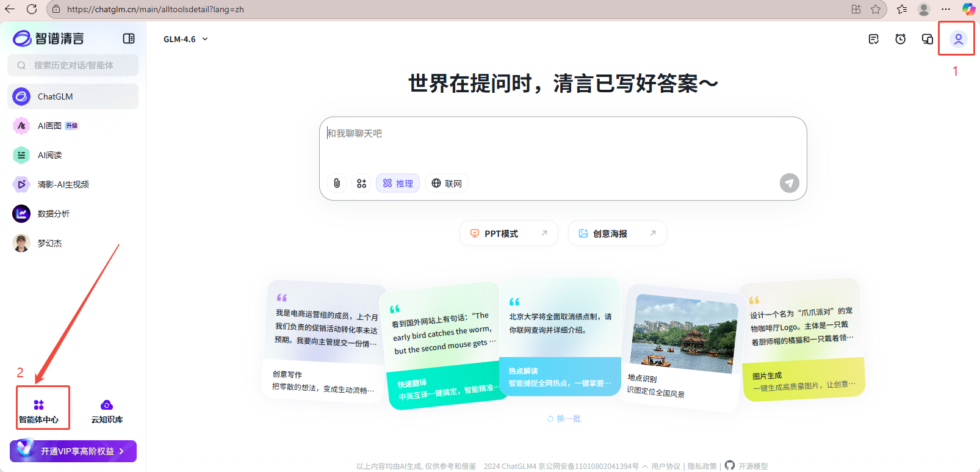
Task: Click the browser back arrow
Action: point(10,9)
